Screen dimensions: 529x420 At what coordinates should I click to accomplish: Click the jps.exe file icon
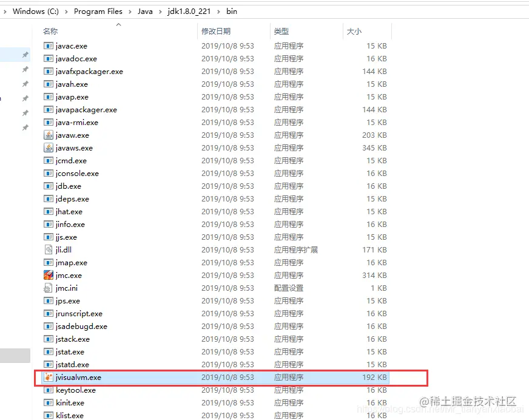point(49,300)
